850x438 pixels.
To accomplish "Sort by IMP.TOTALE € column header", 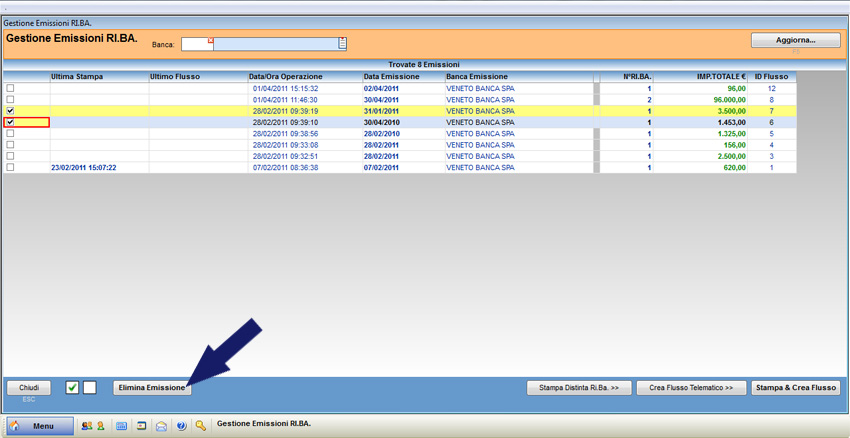I will coord(720,77).
